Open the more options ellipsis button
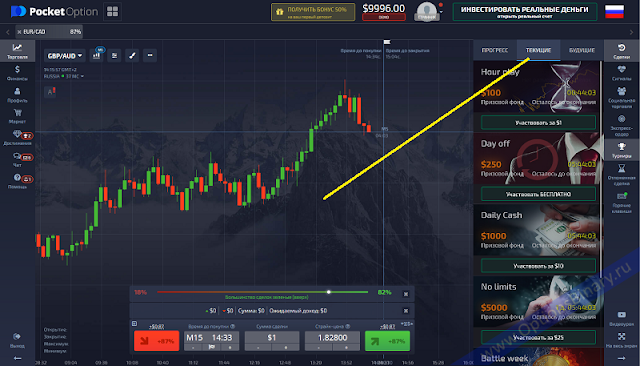640x366 pixels. 150,55
